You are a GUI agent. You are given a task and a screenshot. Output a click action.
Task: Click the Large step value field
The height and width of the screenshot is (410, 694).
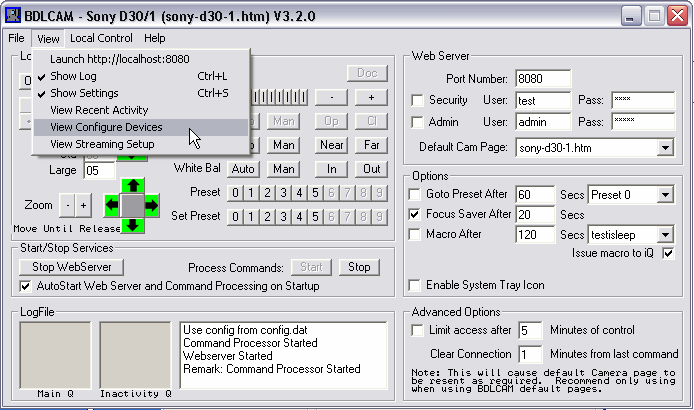click(99, 171)
